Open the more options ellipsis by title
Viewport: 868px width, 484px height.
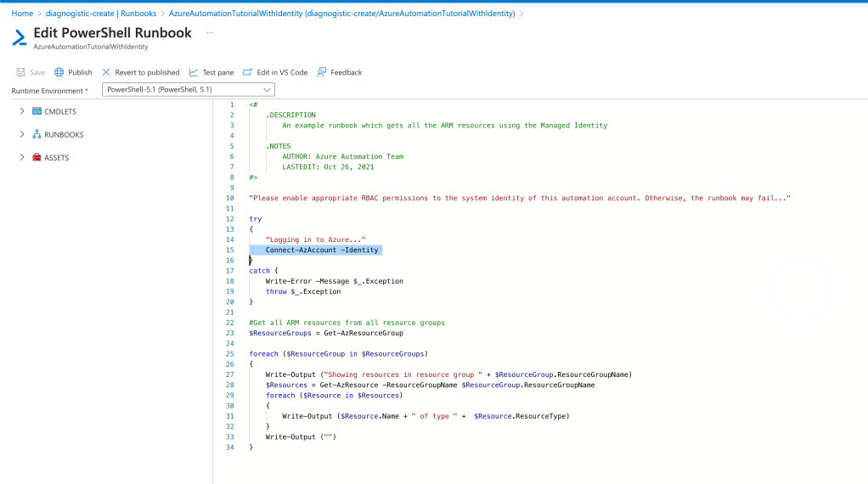click(x=210, y=32)
